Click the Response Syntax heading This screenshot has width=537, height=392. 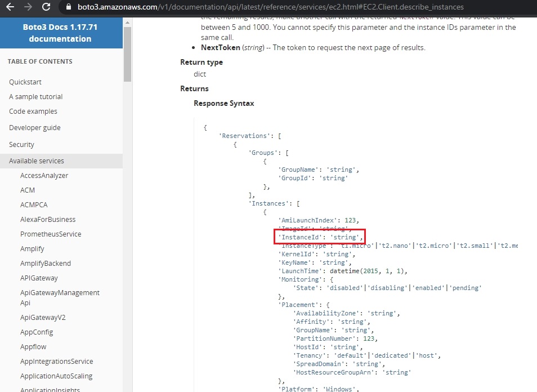(223, 103)
